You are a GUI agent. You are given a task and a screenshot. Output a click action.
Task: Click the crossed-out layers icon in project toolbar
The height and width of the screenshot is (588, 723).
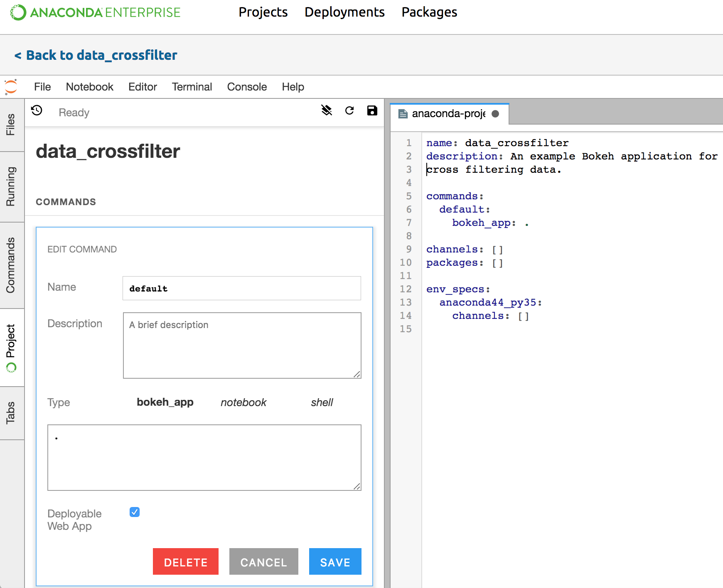coord(327,110)
